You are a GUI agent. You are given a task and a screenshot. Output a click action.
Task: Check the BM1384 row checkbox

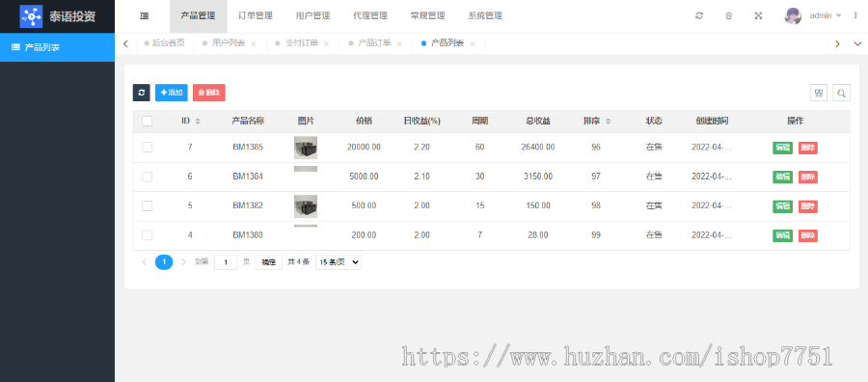[x=148, y=177]
